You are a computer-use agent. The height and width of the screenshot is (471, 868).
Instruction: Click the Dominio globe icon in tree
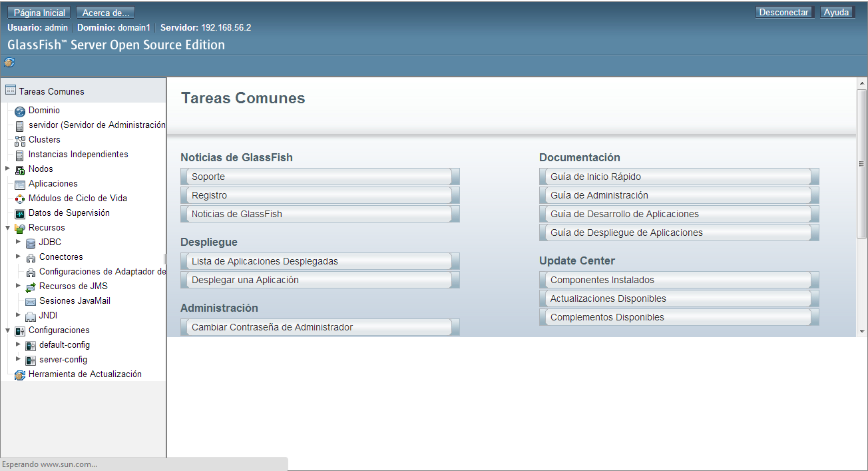20,111
